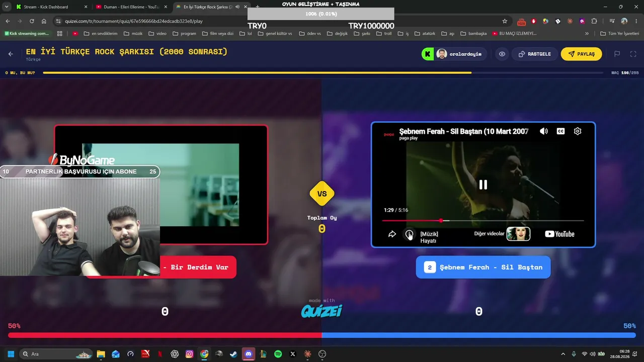Image resolution: width=644 pixels, height=362 pixels.
Task: Vote for Şebnem Ferah - Sil Baştan
Action: click(x=483, y=267)
